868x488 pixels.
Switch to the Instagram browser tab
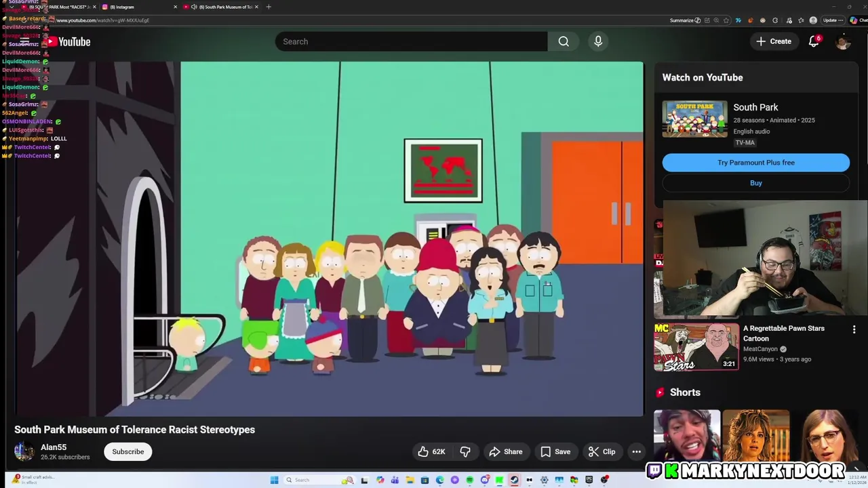tap(139, 7)
